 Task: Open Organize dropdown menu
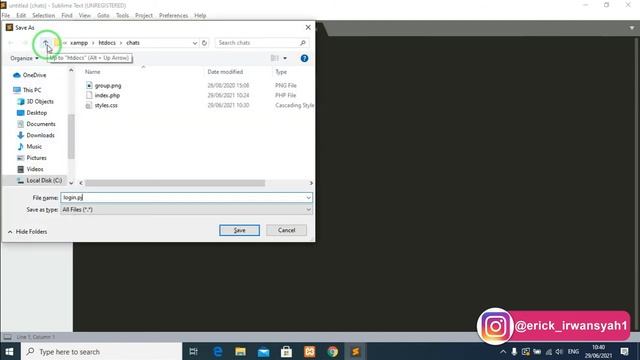24,58
